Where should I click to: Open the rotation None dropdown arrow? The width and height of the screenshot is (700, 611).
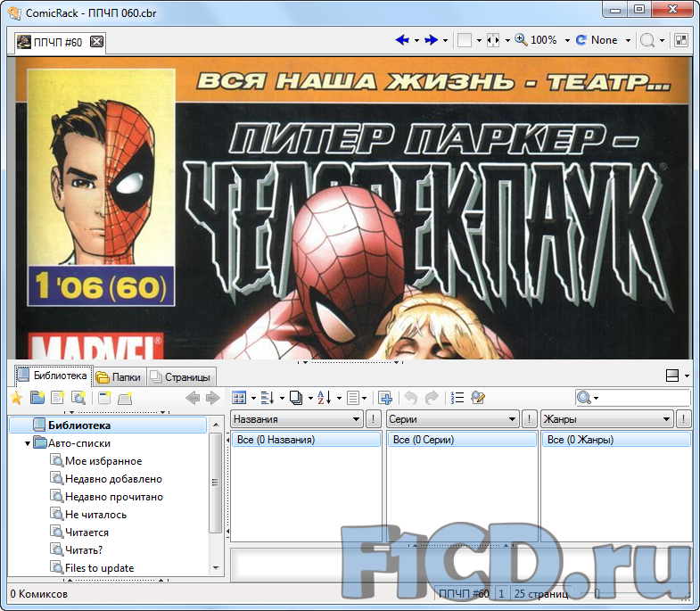pyautogui.click(x=628, y=41)
